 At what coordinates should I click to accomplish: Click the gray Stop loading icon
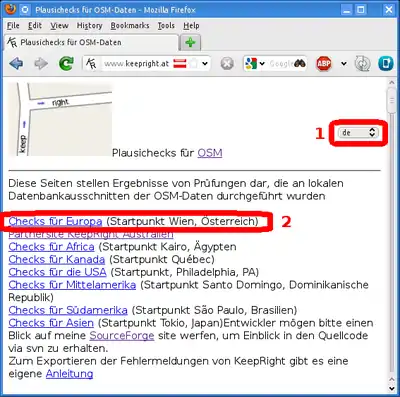click(227, 63)
